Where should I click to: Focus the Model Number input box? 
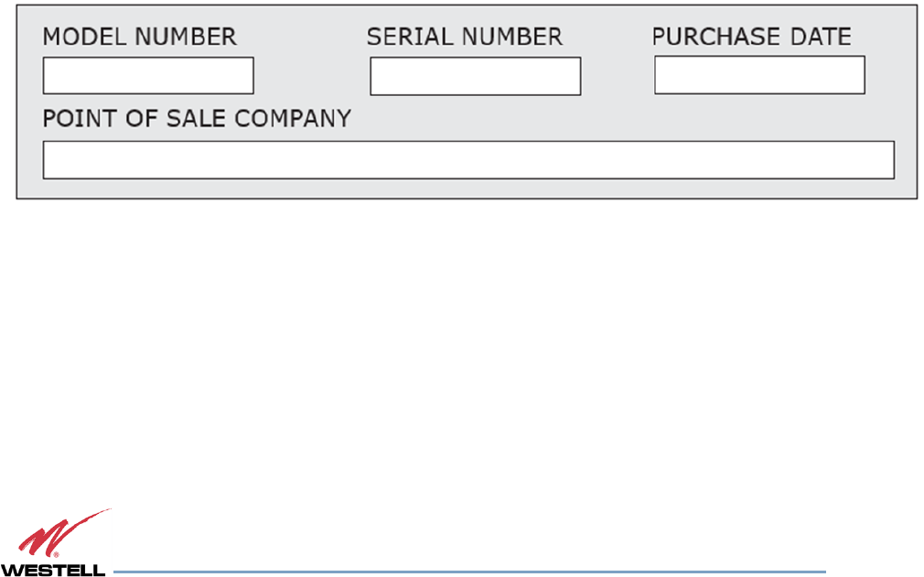pyautogui.click(x=148, y=75)
